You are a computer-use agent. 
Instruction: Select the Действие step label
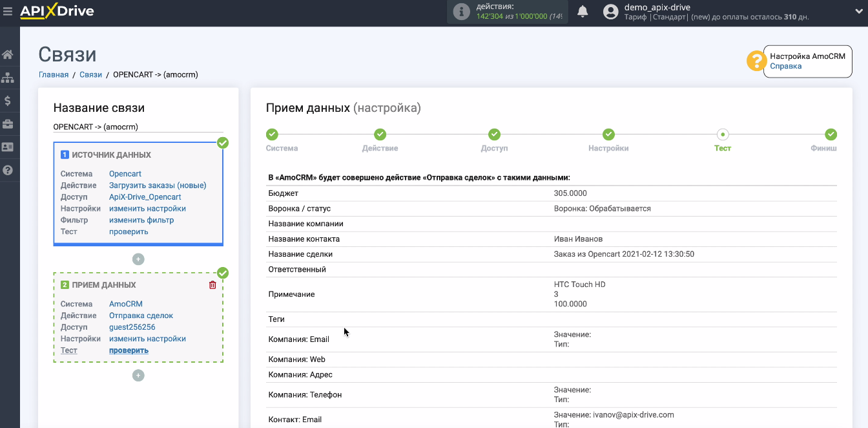[x=380, y=148]
